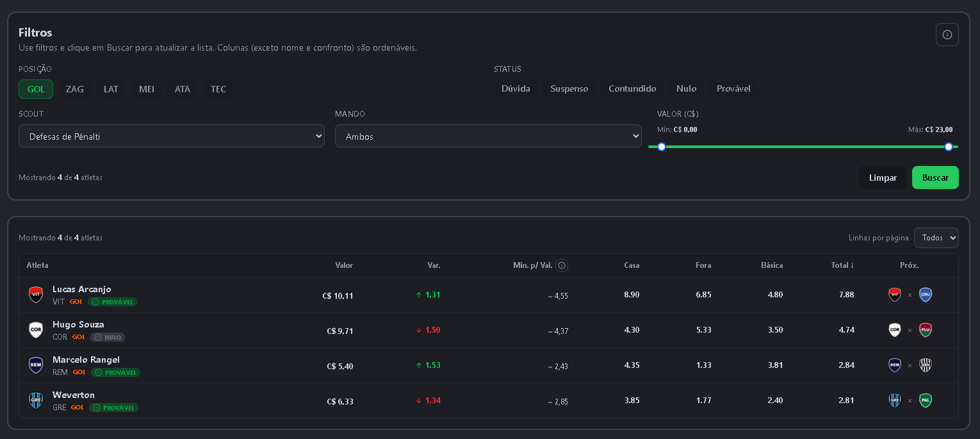The width and height of the screenshot is (980, 439).
Task: Click the Palmeiras opponent crest in Próx. column
Action: pyautogui.click(x=925, y=401)
